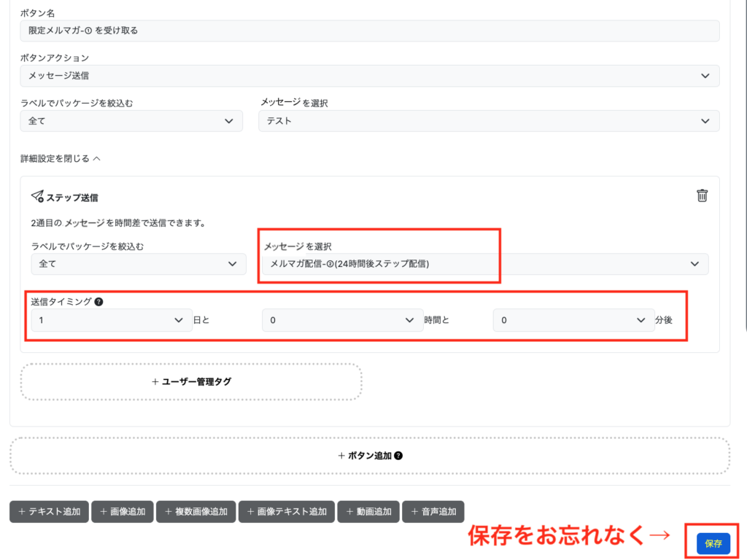Open the hours dropdown before 時間と
747x560 pixels.
pyautogui.click(x=342, y=320)
